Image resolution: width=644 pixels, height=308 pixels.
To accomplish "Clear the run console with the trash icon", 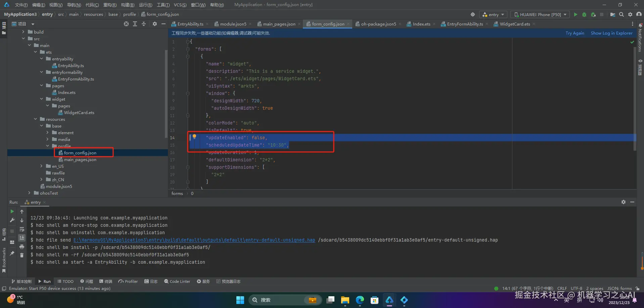I will (x=22, y=255).
